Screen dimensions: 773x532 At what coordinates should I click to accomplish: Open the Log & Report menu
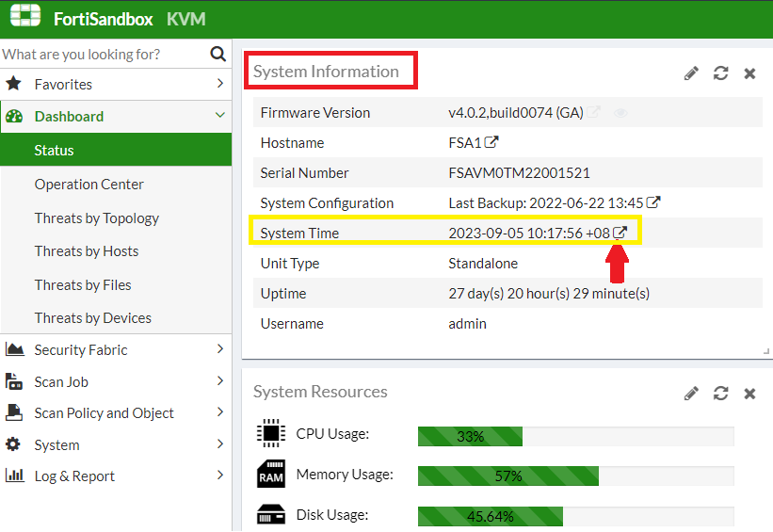coord(115,476)
